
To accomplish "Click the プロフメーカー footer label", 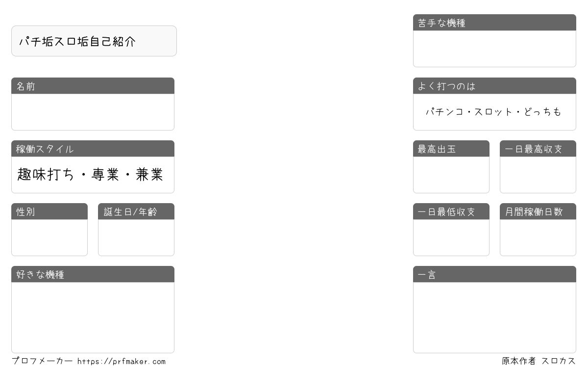I will (42, 361).
